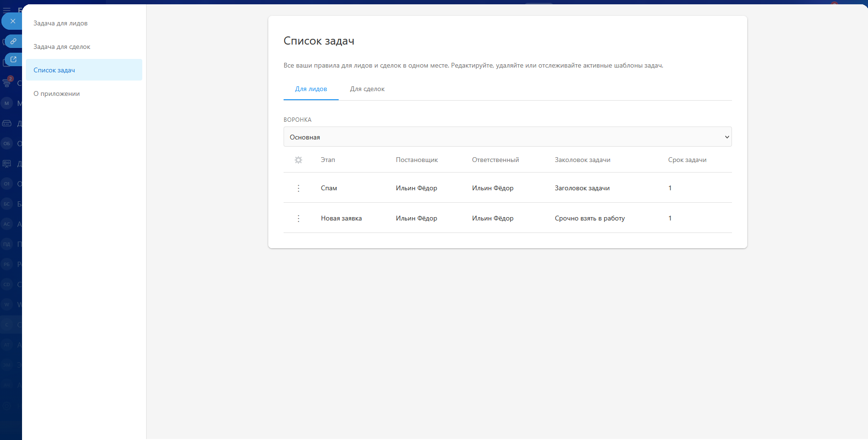Click the Срок задачи column header
The height and width of the screenshot is (440, 868).
pos(687,160)
